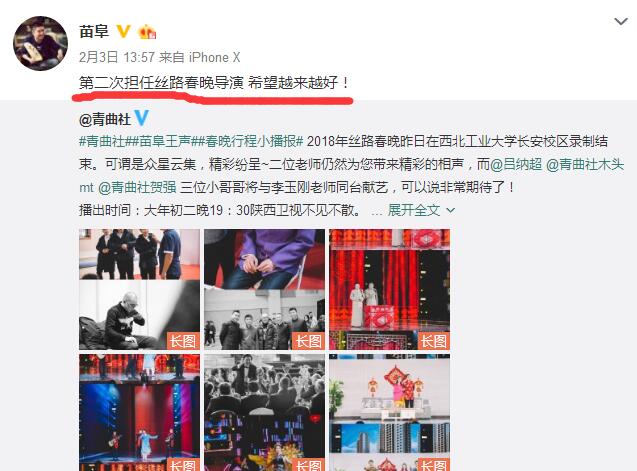This screenshot has height=471, width=637.
Task: Click the arrow next to 展开全文
Action: click(451, 210)
